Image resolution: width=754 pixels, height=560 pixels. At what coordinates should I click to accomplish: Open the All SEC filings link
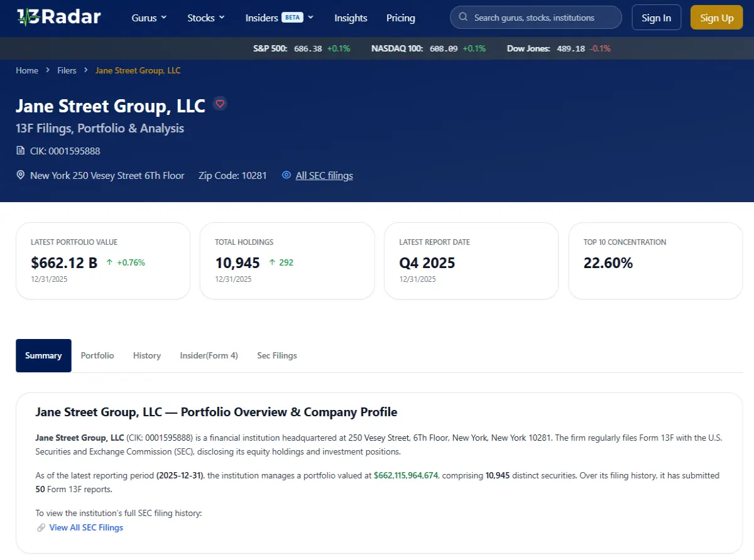[324, 175]
